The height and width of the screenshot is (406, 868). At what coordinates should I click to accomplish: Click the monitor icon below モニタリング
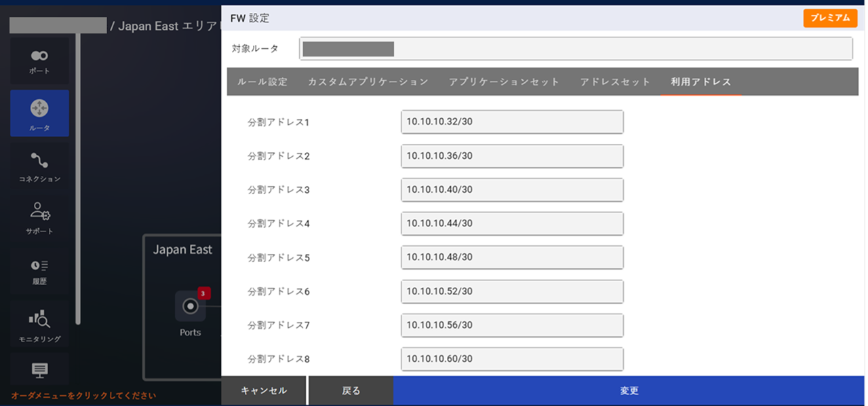[39, 370]
